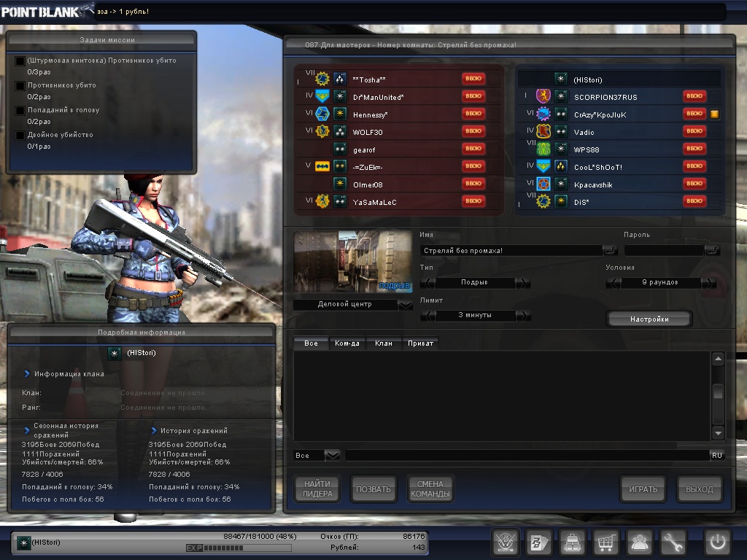Click the НАЙТИ ЛИДЕРА button
Image resolution: width=747 pixels, height=560 pixels.
tap(317, 489)
